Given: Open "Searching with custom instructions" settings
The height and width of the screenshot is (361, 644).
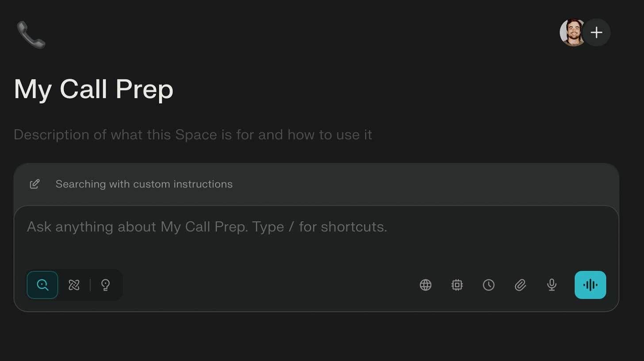Looking at the screenshot, I should [x=144, y=184].
